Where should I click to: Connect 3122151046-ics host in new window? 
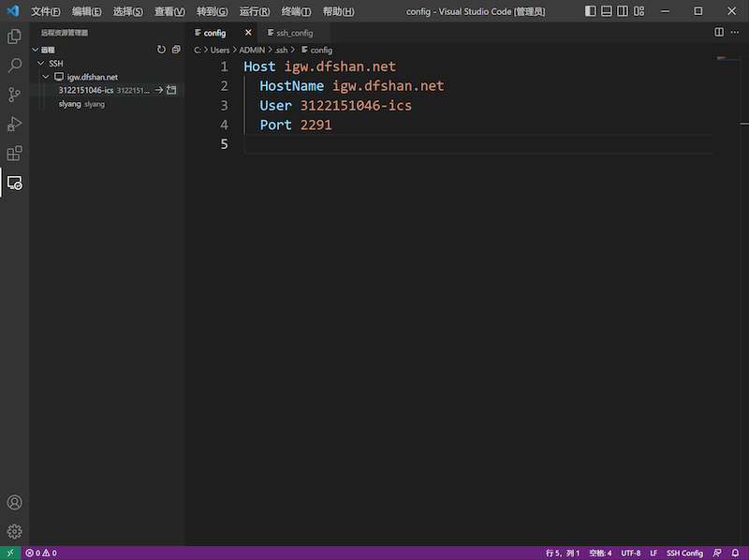coord(171,90)
